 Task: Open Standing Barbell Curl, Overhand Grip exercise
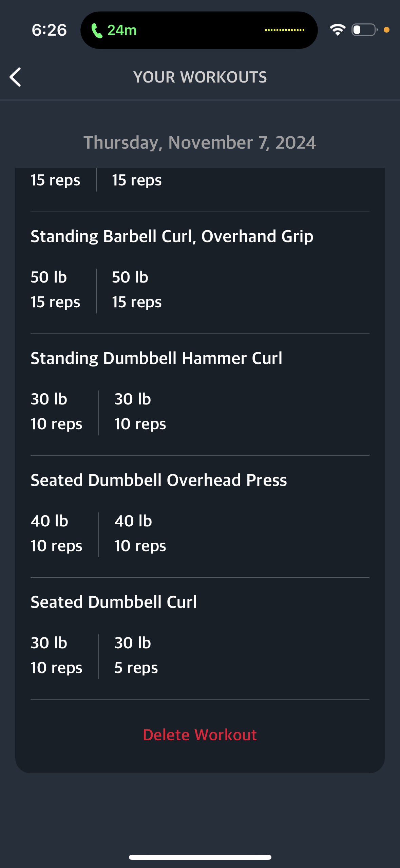coord(172,236)
